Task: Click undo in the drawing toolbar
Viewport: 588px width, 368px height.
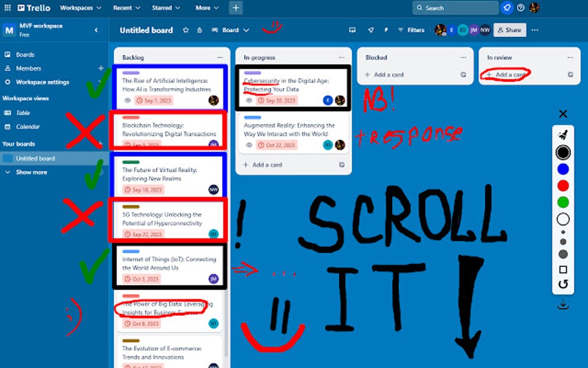Action: click(563, 283)
